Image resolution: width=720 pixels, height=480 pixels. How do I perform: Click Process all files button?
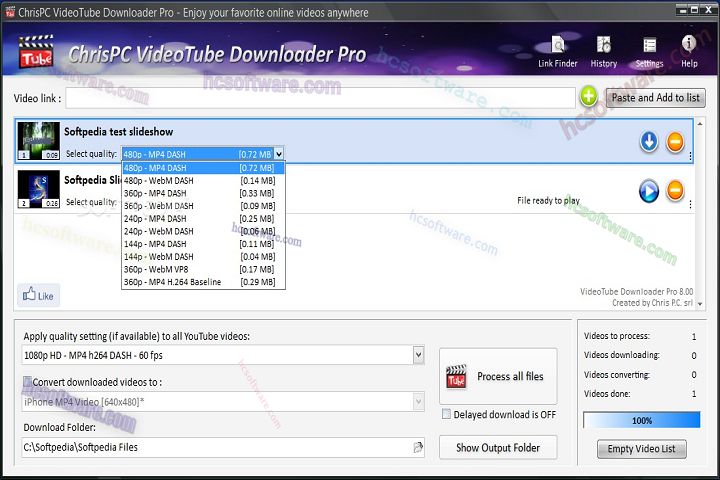tap(498, 376)
